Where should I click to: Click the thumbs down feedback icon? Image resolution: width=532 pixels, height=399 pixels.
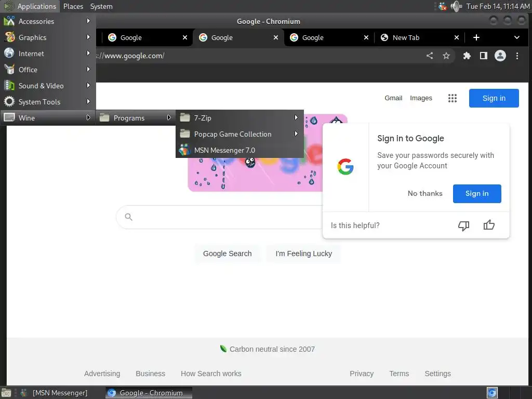point(464,225)
